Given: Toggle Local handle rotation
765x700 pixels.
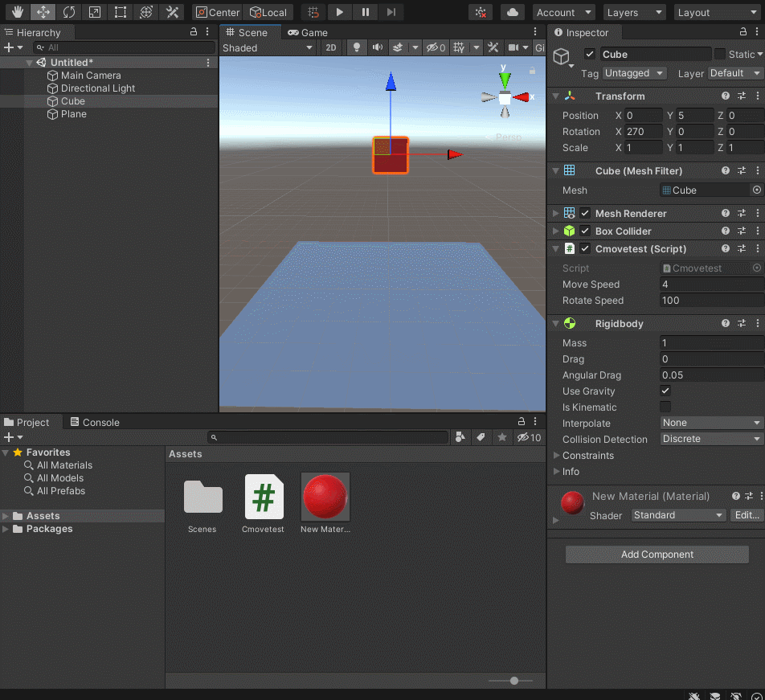Looking at the screenshot, I should click(x=268, y=12).
